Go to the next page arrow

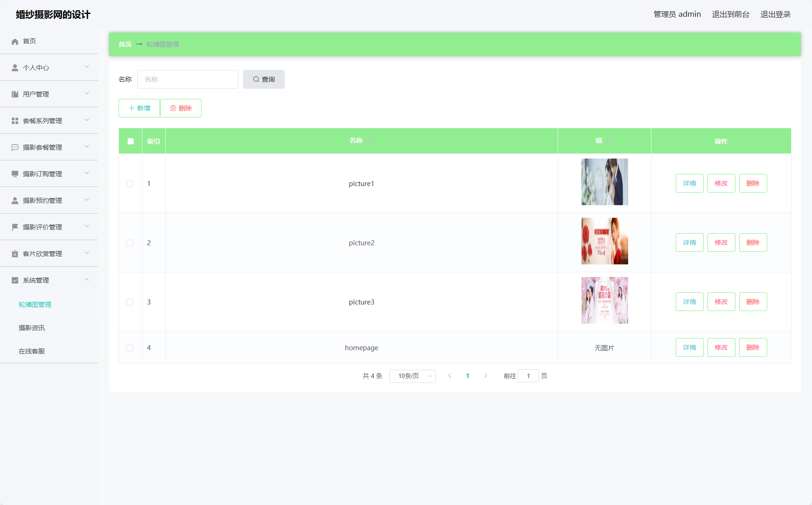pos(486,376)
